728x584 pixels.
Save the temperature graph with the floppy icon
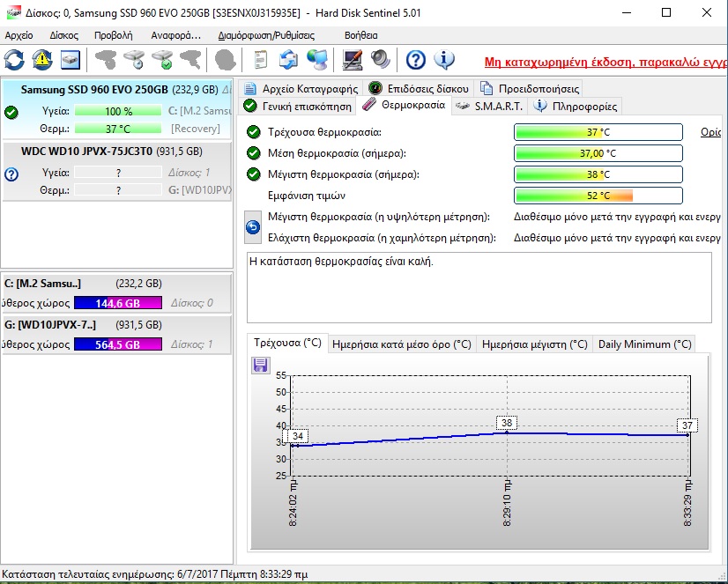(x=261, y=365)
